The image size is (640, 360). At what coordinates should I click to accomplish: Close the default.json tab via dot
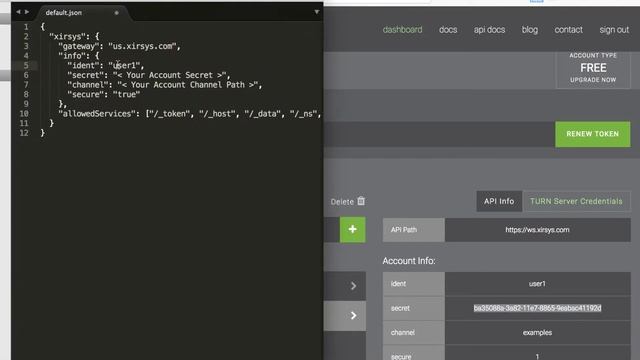pos(117,13)
